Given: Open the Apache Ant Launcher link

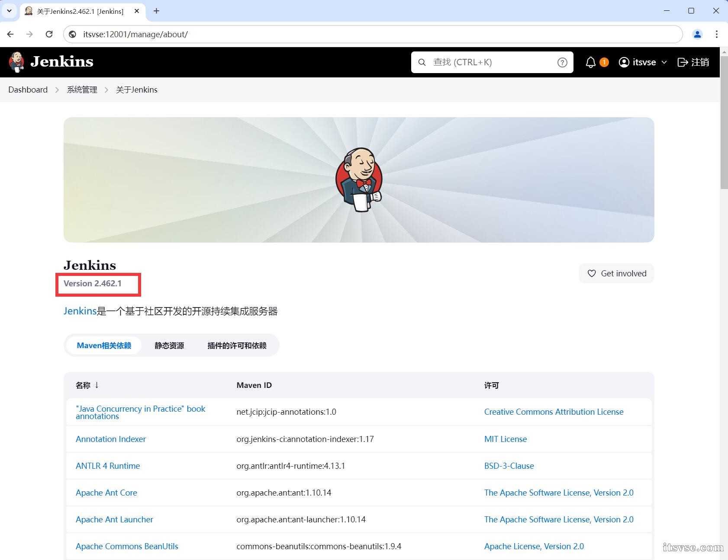Looking at the screenshot, I should click(x=114, y=519).
